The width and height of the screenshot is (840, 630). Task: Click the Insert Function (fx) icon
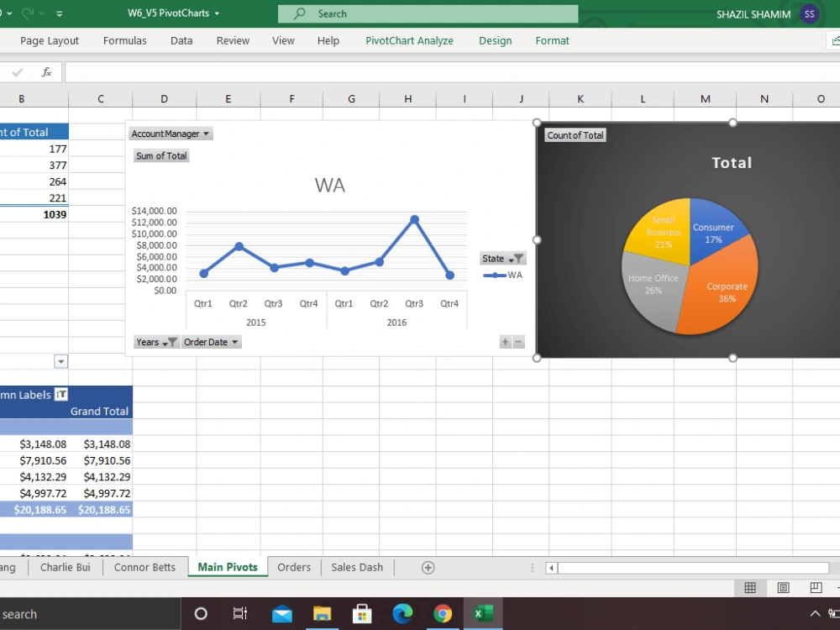point(46,71)
